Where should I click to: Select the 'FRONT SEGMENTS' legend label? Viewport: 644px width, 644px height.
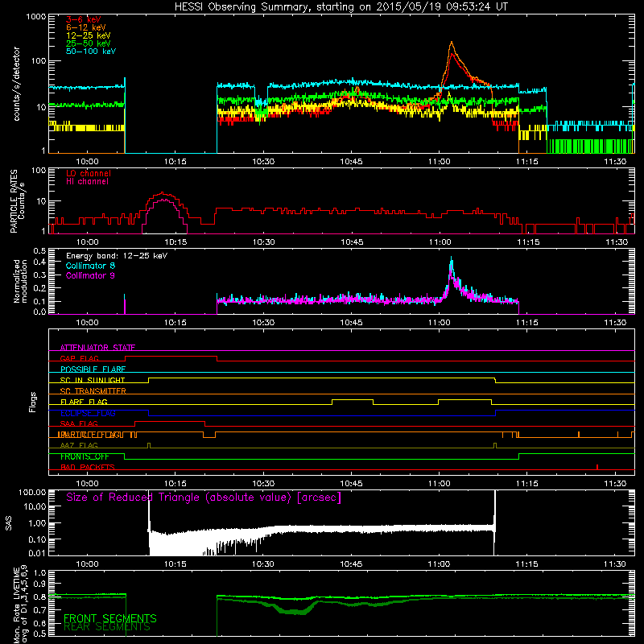click(x=110, y=618)
